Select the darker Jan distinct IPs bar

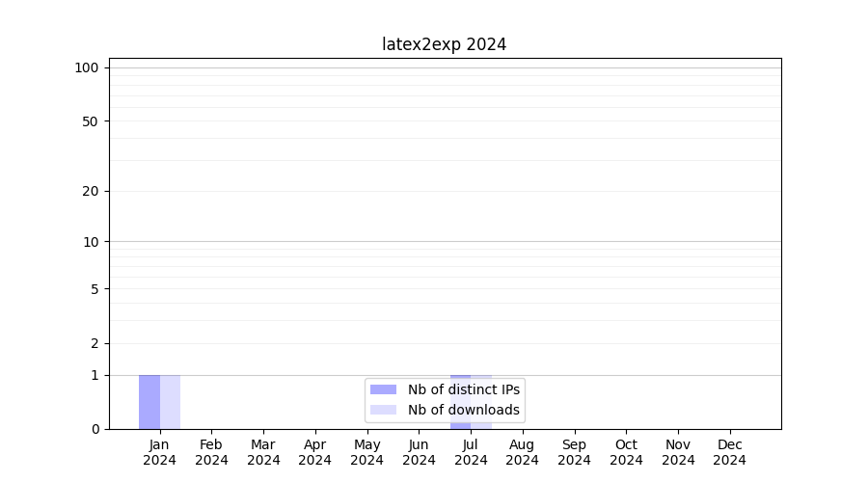[149, 402]
